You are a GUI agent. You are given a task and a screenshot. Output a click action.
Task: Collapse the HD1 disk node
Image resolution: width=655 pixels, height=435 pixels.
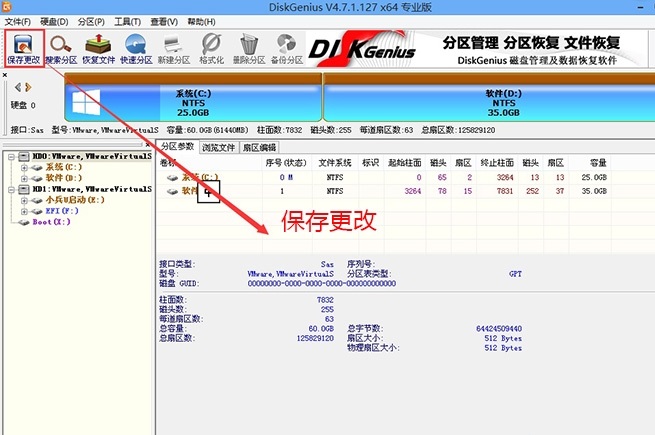coord(12,190)
